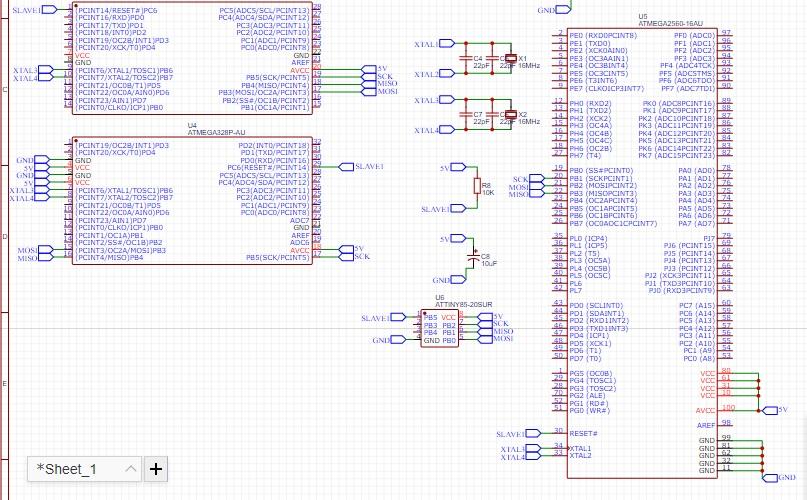Select GND net flag below U5 GND pins
This screenshot has height=500, width=807.
click(770, 478)
